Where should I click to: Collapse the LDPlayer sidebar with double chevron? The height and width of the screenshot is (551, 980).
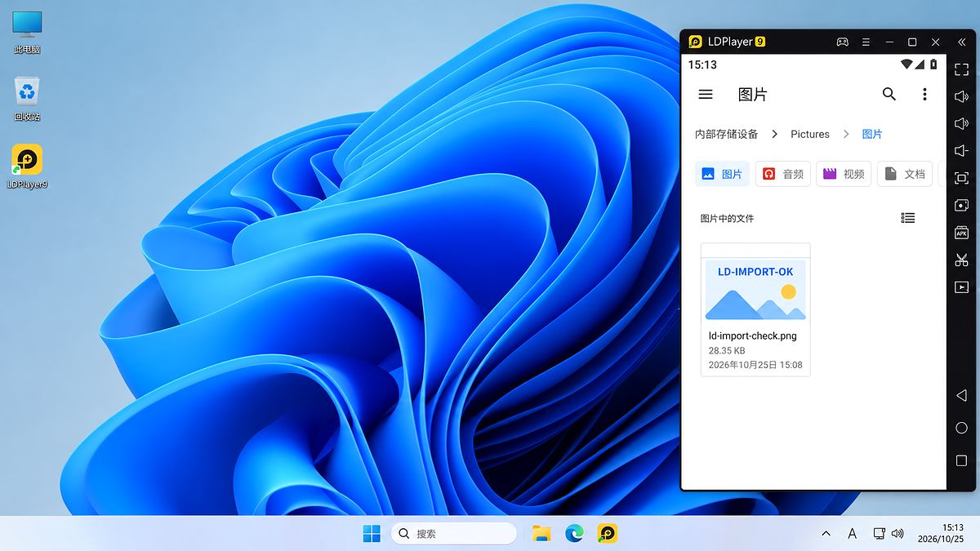pos(961,42)
